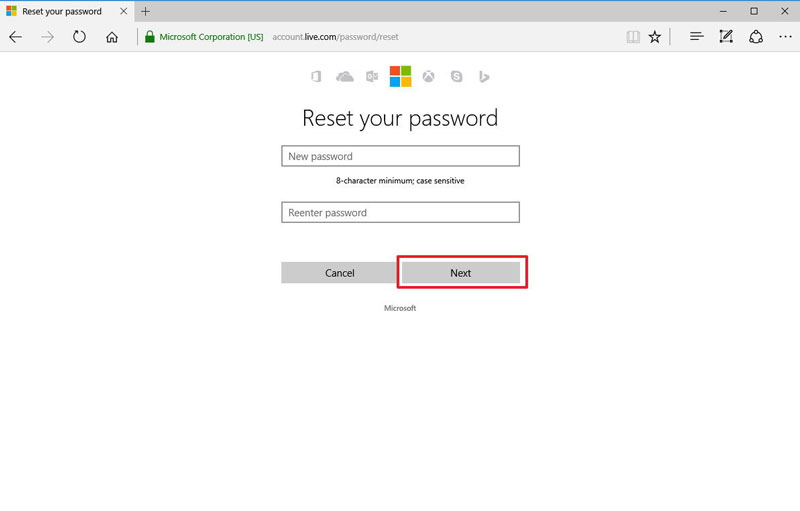The image size is (800, 511).
Task: Open a new tab with plus button
Action: (x=145, y=11)
